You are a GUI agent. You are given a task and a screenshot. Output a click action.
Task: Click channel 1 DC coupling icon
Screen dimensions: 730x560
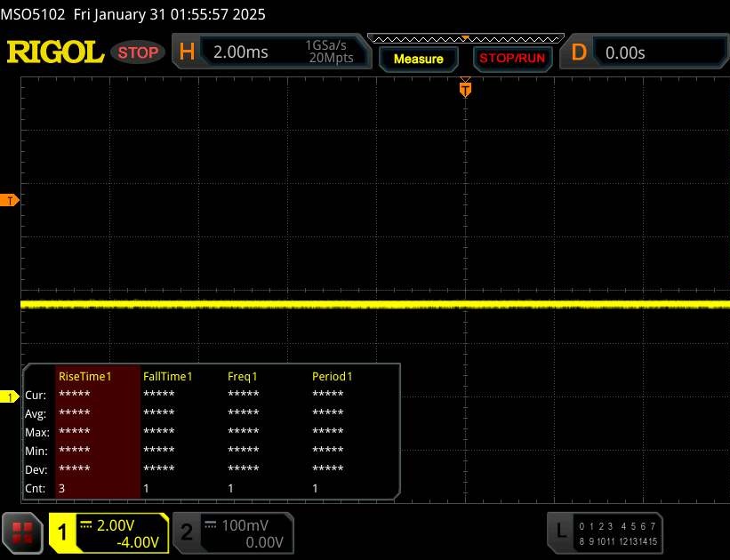point(85,525)
